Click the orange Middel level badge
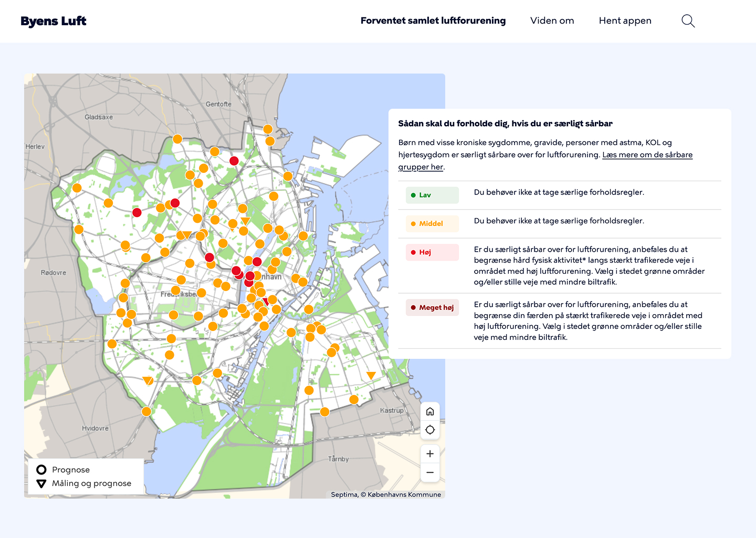The height and width of the screenshot is (538, 756). [432, 224]
